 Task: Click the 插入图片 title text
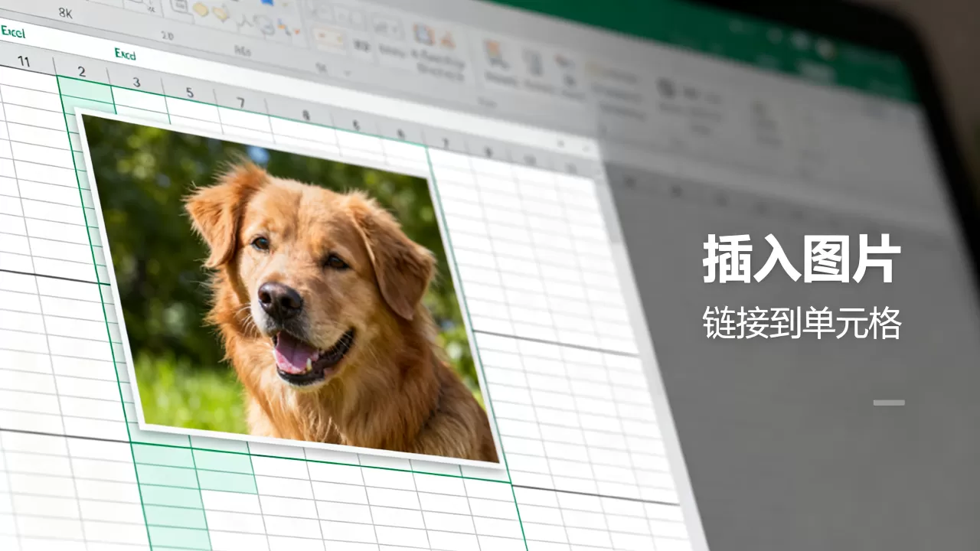(x=802, y=260)
